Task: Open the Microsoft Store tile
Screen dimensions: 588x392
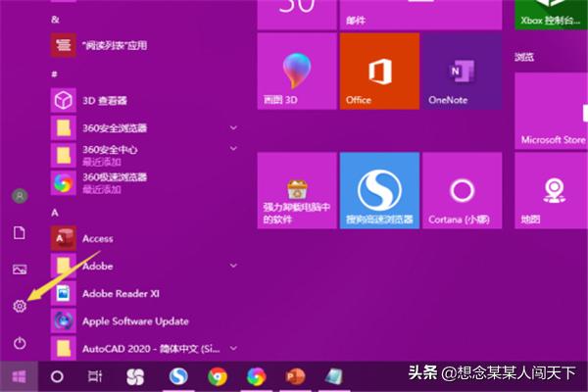Action: pos(551,111)
